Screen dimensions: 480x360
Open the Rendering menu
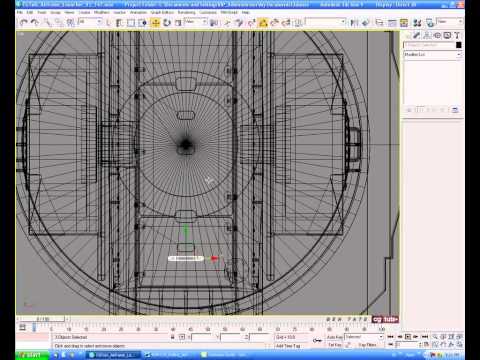pos(186,12)
